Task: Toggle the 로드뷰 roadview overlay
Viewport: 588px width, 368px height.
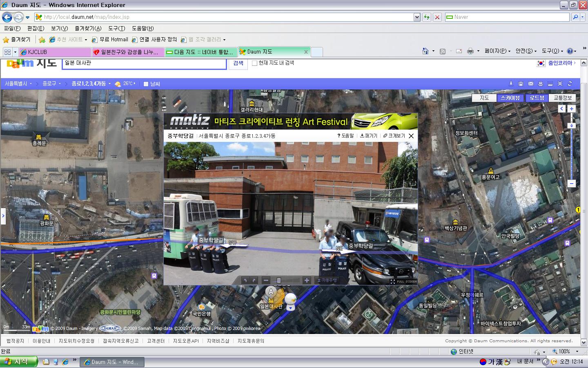Action: [537, 98]
